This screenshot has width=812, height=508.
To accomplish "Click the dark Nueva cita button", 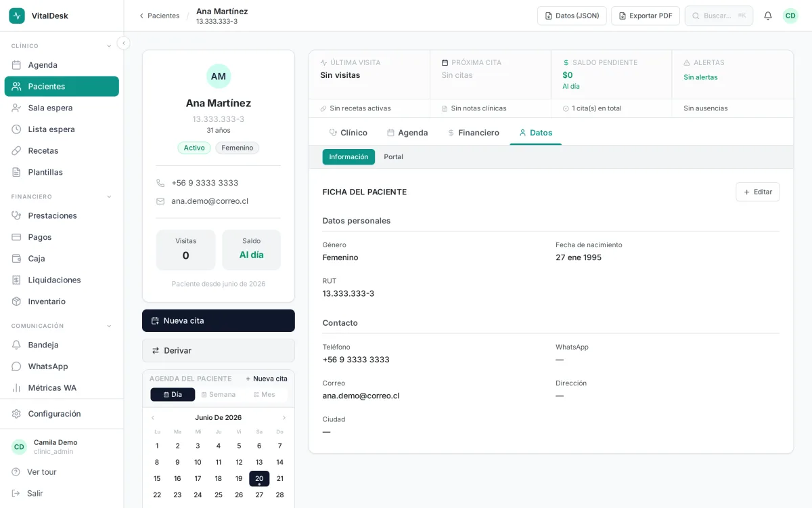I will [x=219, y=320].
